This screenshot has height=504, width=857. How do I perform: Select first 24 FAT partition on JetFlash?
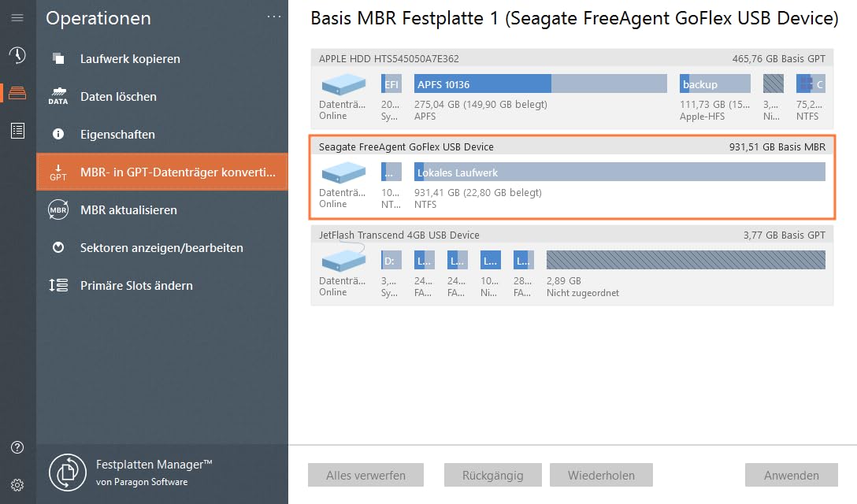coord(424,261)
